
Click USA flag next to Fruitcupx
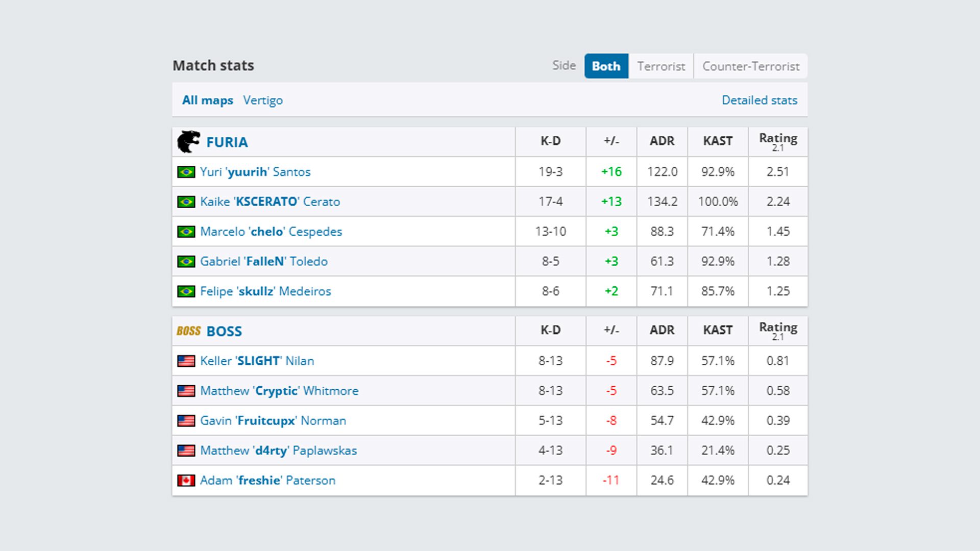point(186,421)
